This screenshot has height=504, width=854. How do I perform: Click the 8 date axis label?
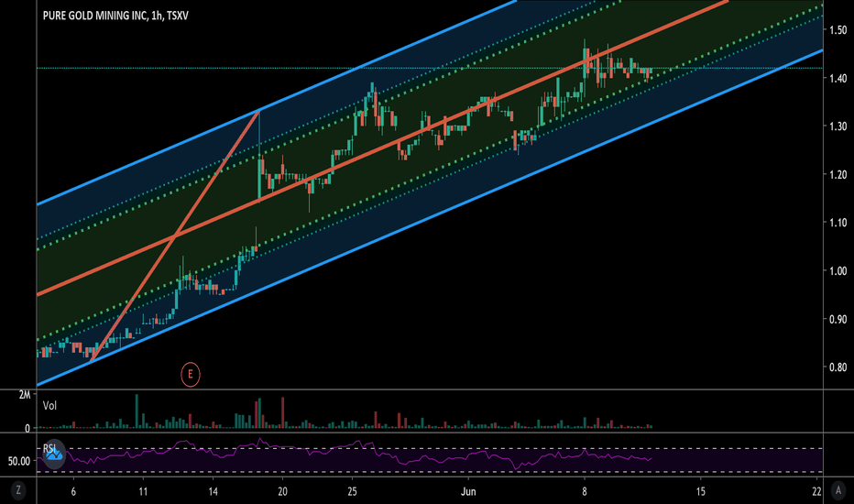585,491
